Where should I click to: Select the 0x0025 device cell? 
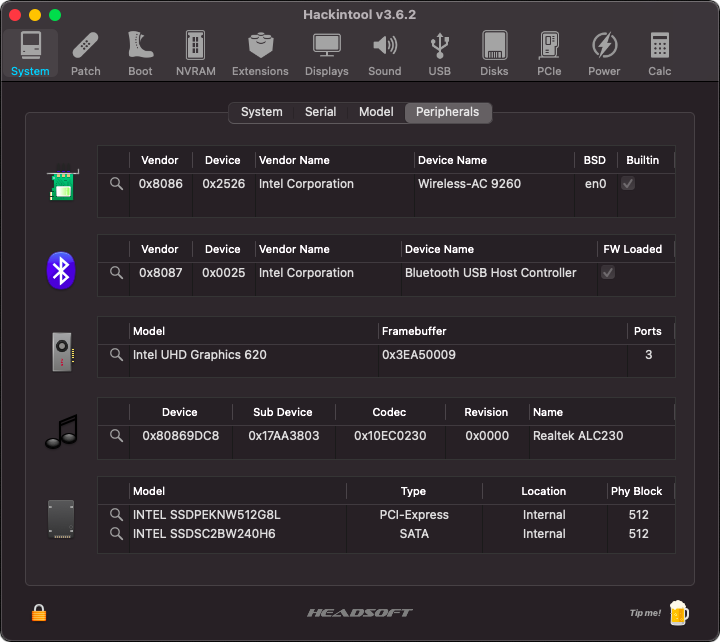(224, 273)
